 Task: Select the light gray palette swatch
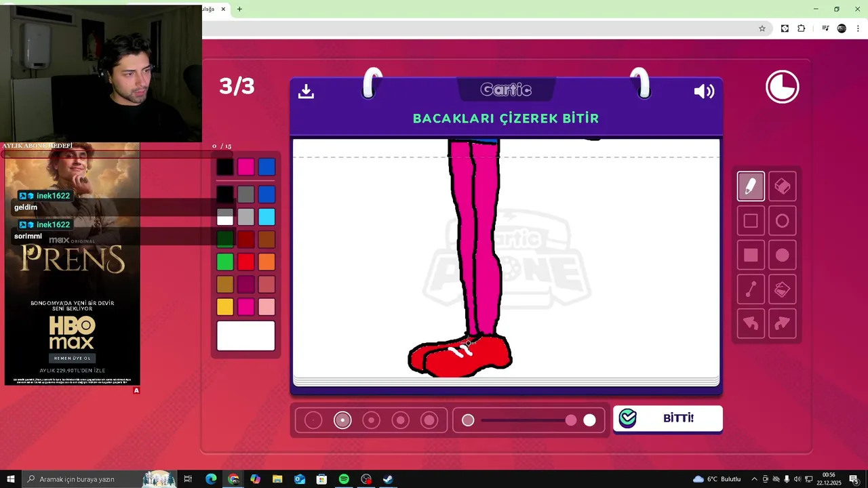pyautogui.click(x=245, y=217)
